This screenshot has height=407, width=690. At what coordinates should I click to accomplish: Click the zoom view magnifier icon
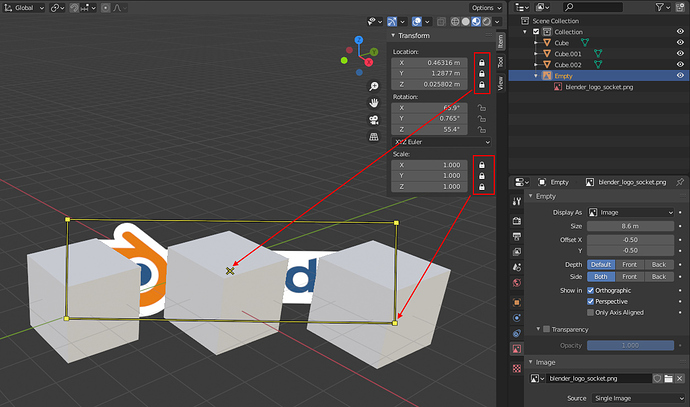[x=374, y=86]
